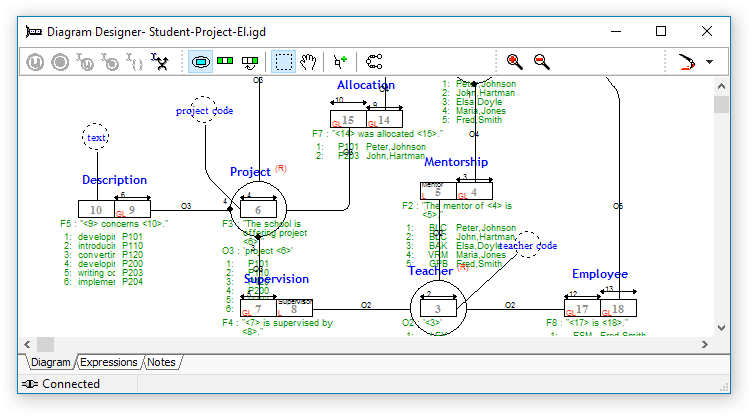The height and width of the screenshot is (416, 752).
Task: Select role box 14 in Allocation
Action: coord(384,120)
